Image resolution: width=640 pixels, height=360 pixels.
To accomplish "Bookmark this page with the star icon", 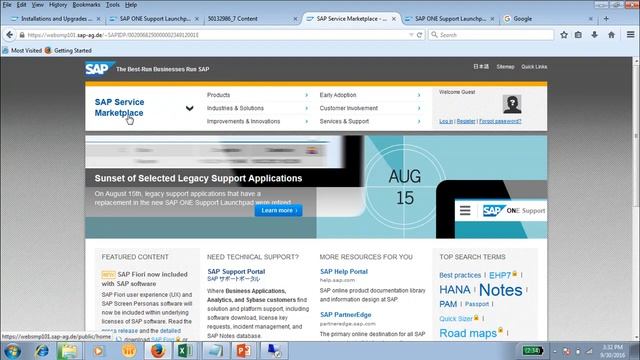I will click(564, 35).
